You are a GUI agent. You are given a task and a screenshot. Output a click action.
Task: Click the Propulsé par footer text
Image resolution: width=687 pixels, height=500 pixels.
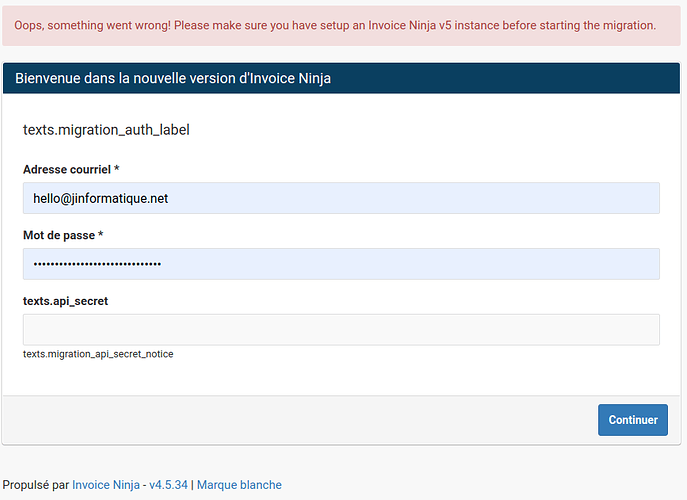[x=35, y=485]
